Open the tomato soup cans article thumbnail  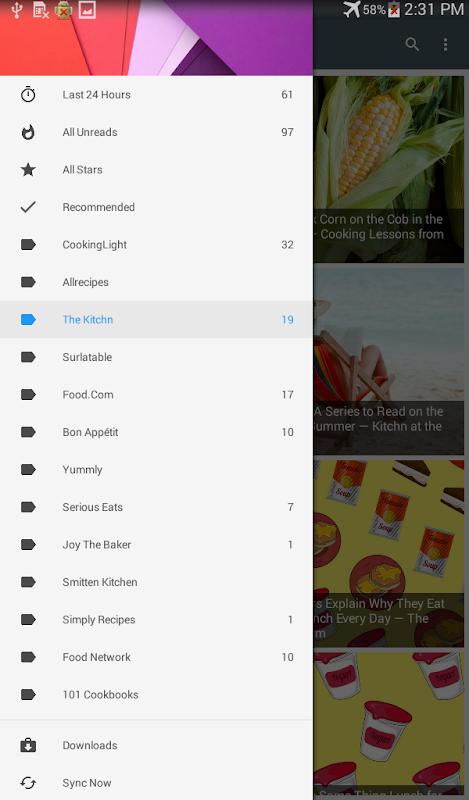(389, 554)
